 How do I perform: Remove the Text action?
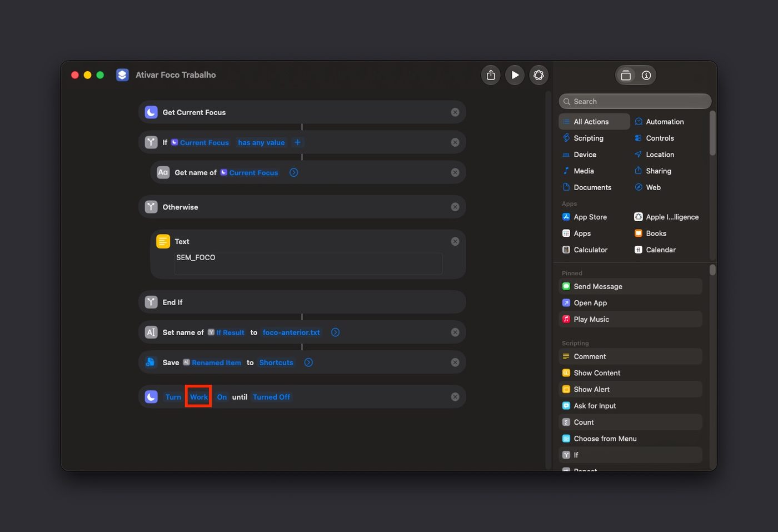(x=455, y=241)
